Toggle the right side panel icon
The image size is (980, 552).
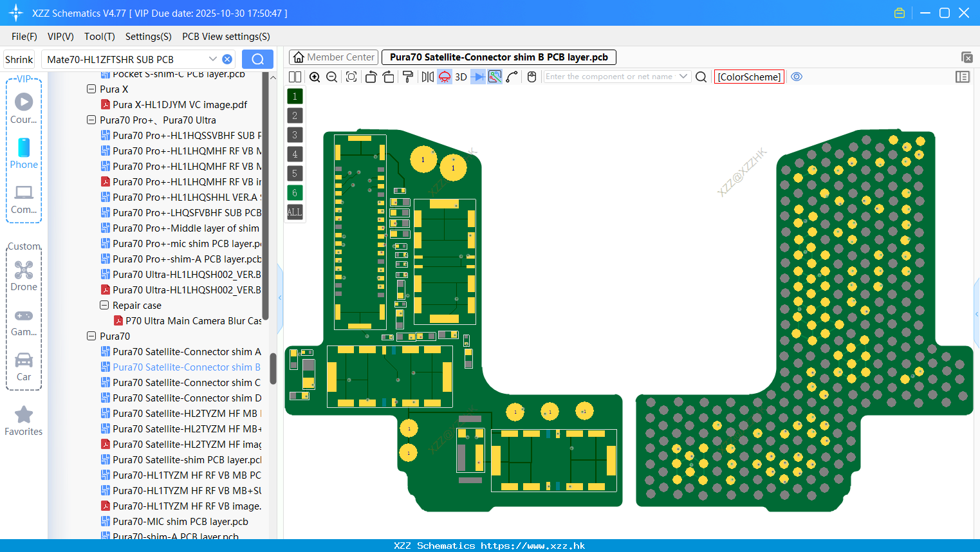pyautogui.click(x=963, y=77)
